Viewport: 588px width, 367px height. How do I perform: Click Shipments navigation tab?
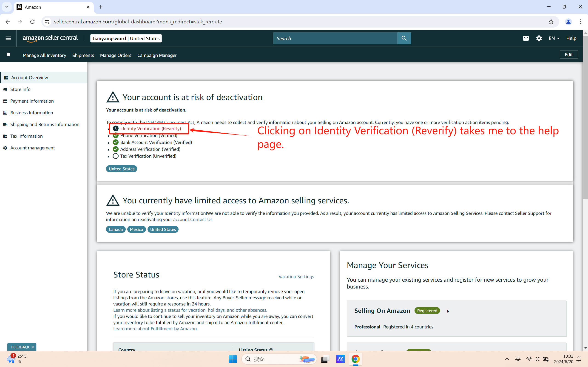click(x=83, y=55)
